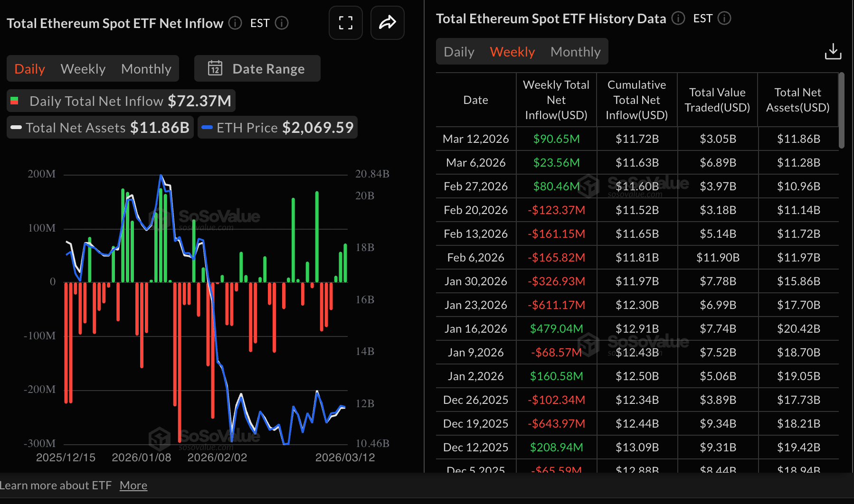Viewport: 854px width, 504px height.
Task: Toggle Daily Total Net Inflow series
Action: 121,101
